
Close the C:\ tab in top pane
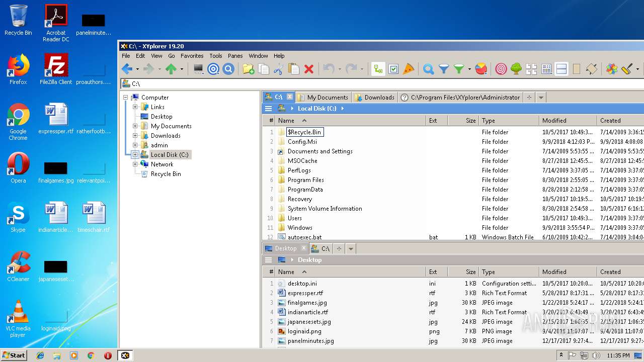point(289,97)
